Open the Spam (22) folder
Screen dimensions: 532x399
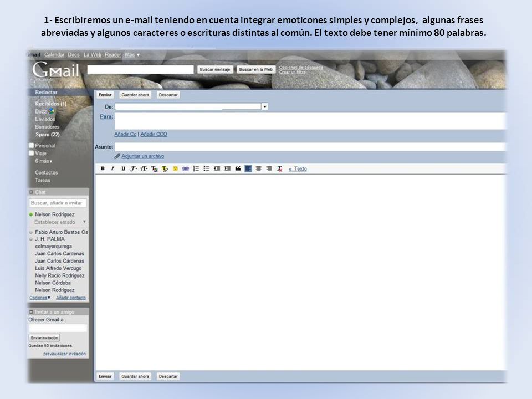[x=48, y=134]
